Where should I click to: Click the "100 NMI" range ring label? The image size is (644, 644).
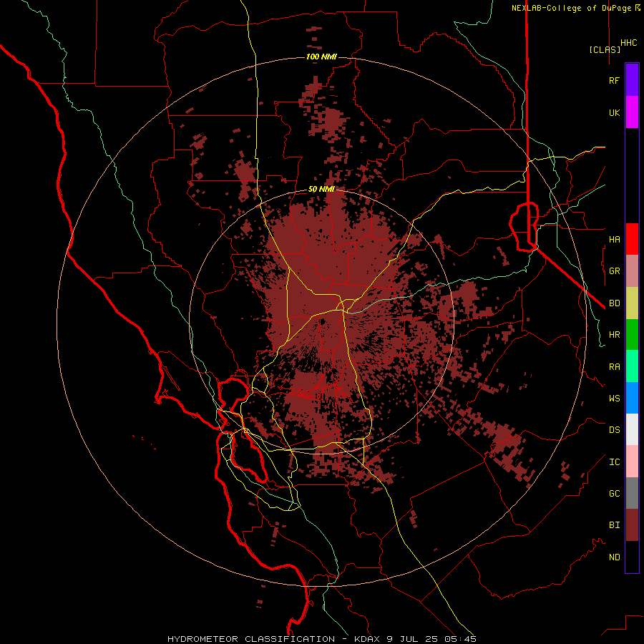[321, 57]
